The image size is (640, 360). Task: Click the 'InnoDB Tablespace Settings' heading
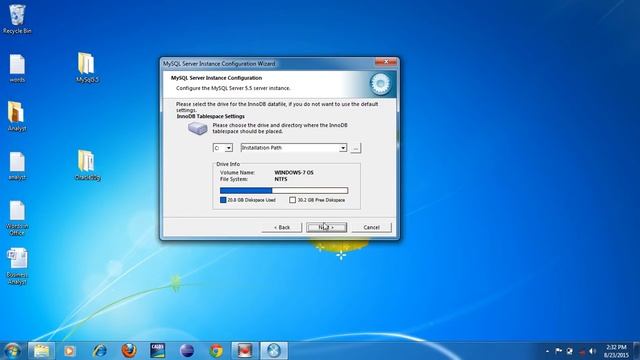211,116
